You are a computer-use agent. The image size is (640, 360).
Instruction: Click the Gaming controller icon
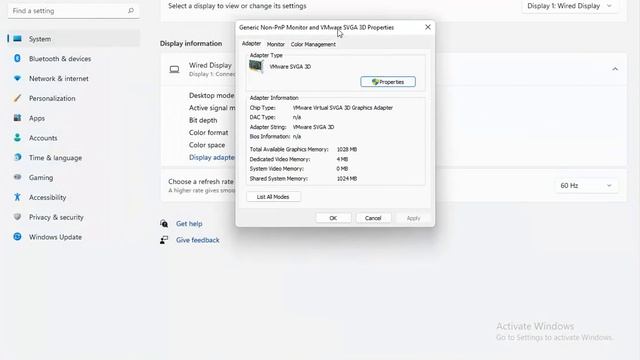click(x=17, y=177)
